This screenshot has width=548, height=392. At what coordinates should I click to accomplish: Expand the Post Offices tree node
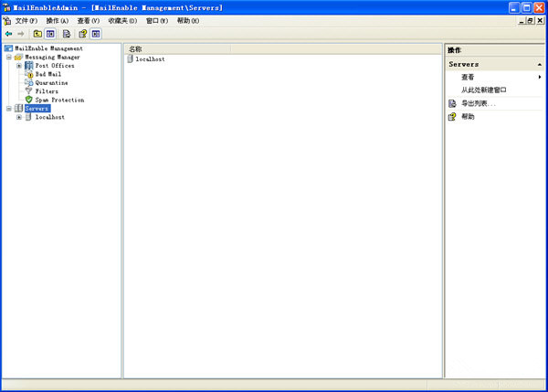[x=19, y=66]
